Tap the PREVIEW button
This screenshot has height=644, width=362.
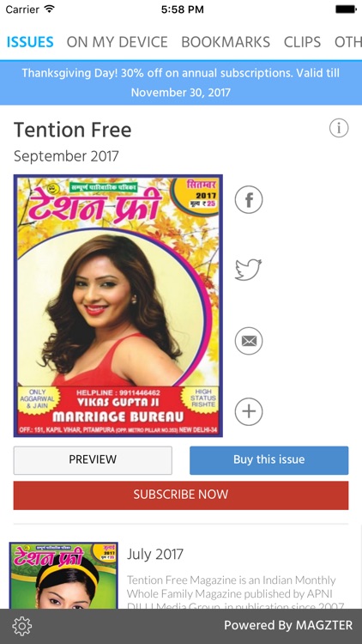tap(93, 460)
